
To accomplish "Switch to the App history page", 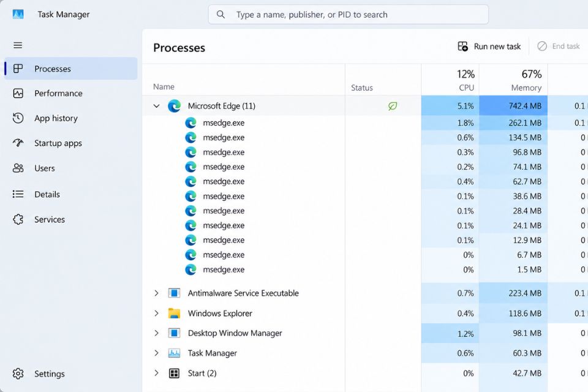I will [71, 118].
